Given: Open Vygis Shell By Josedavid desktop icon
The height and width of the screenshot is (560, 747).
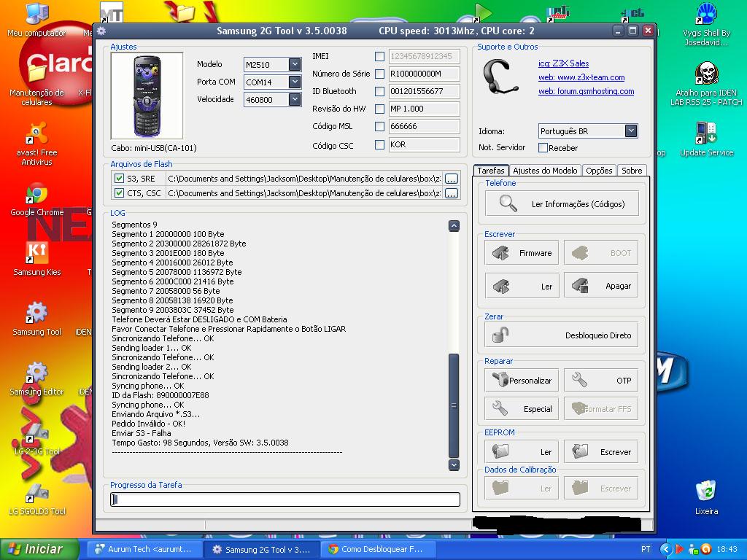Looking at the screenshot, I should click(x=706, y=25).
